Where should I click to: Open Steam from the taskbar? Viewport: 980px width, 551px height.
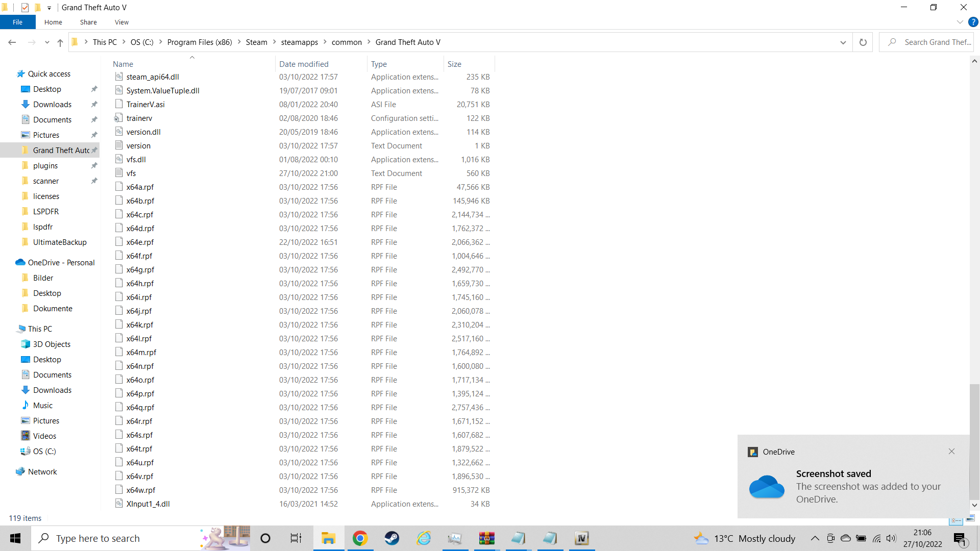pos(391,538)
